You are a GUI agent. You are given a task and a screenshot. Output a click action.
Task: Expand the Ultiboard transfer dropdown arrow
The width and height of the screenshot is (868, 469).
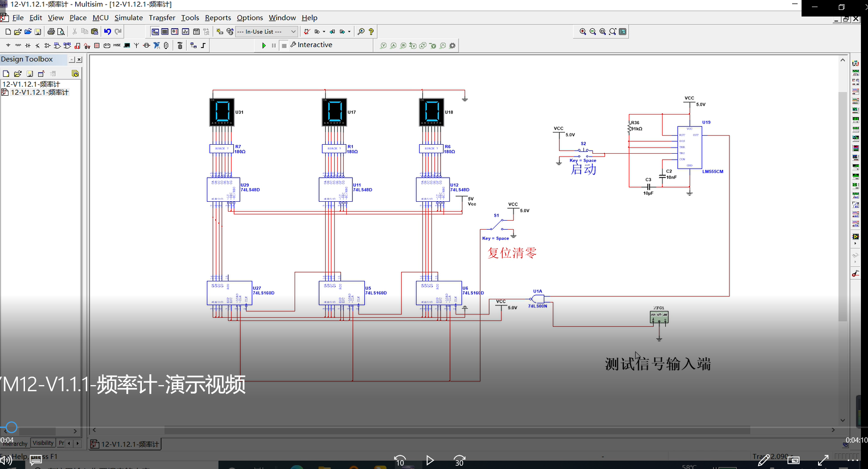point(324,32)
